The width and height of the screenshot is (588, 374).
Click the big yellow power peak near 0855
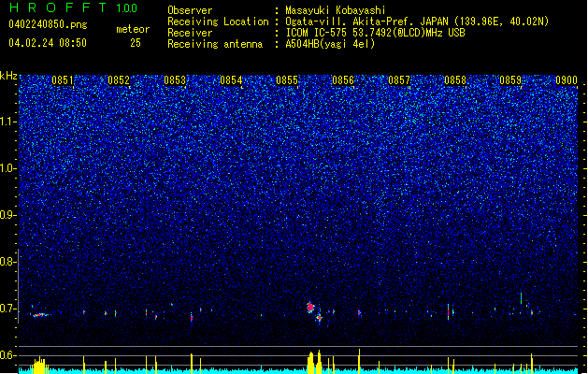tap(311, 363)
